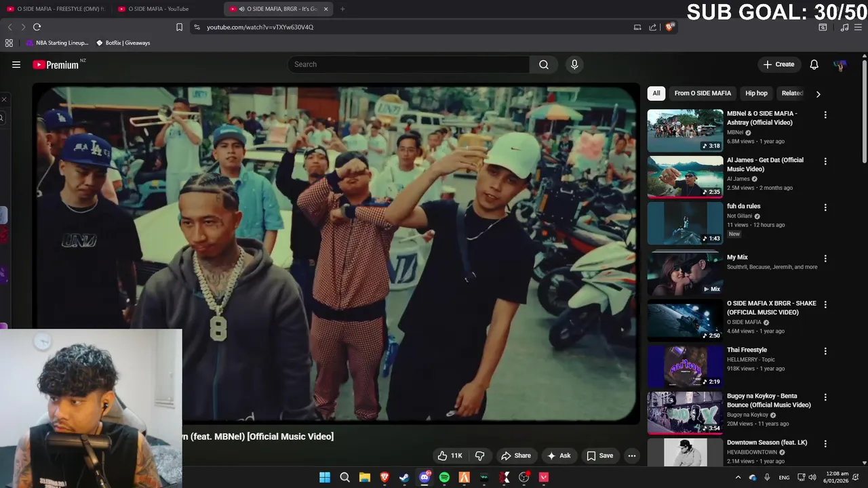Screen dimensions: 868x488
Task: Click the Share button
Action: click(x=515, y=455)
